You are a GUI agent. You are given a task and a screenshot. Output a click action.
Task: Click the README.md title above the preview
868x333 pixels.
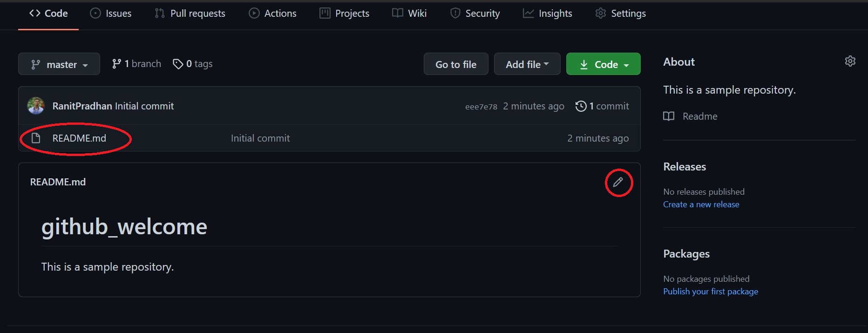(58, 182)
